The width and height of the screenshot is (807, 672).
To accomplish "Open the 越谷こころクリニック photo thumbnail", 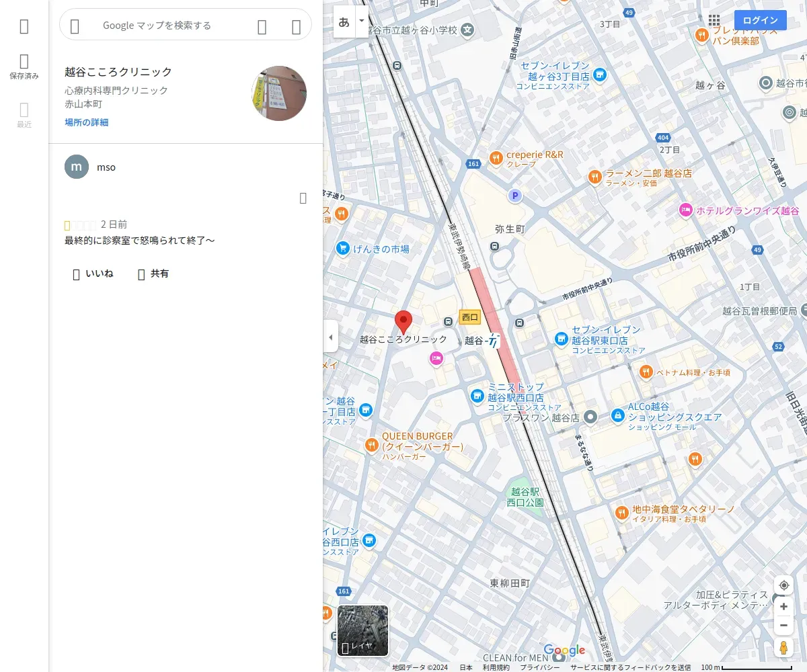I will click(279, 93).
